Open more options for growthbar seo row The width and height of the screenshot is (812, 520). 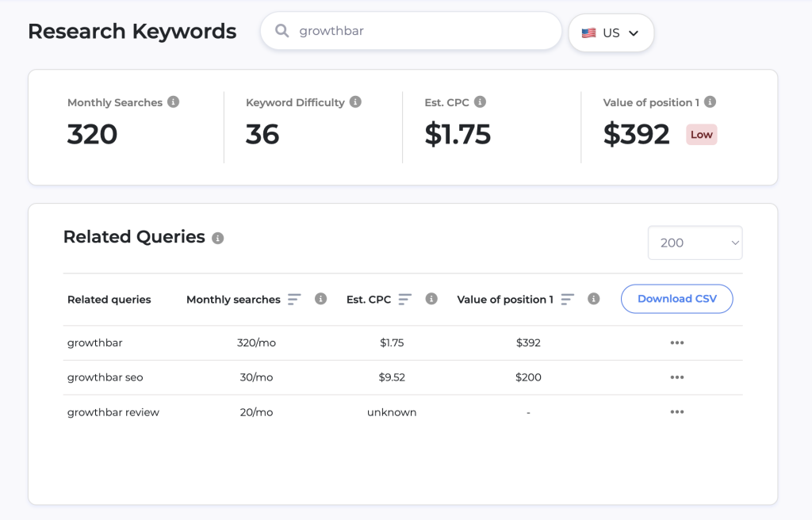[677, 377]
